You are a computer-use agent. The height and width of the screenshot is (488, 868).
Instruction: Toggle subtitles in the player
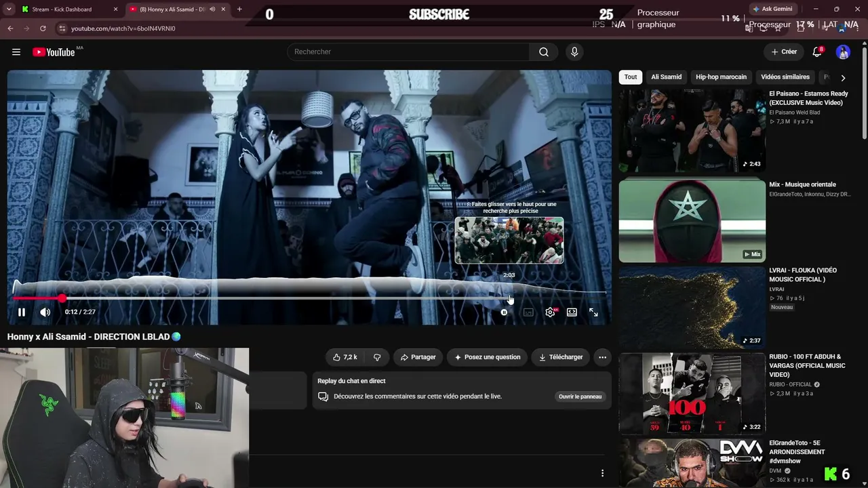[528, 312]
